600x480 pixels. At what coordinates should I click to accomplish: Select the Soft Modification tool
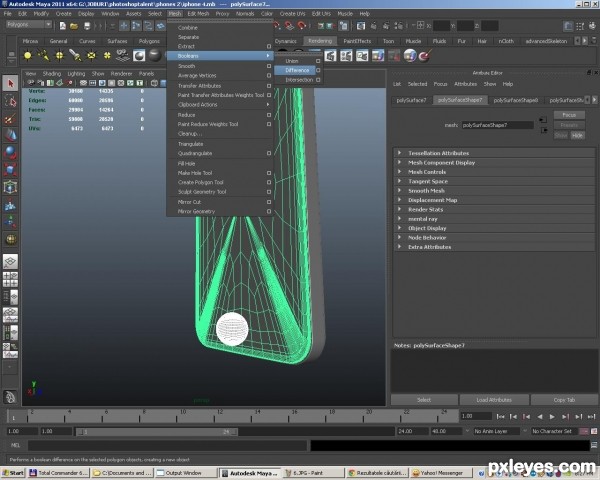click(10, 206)
